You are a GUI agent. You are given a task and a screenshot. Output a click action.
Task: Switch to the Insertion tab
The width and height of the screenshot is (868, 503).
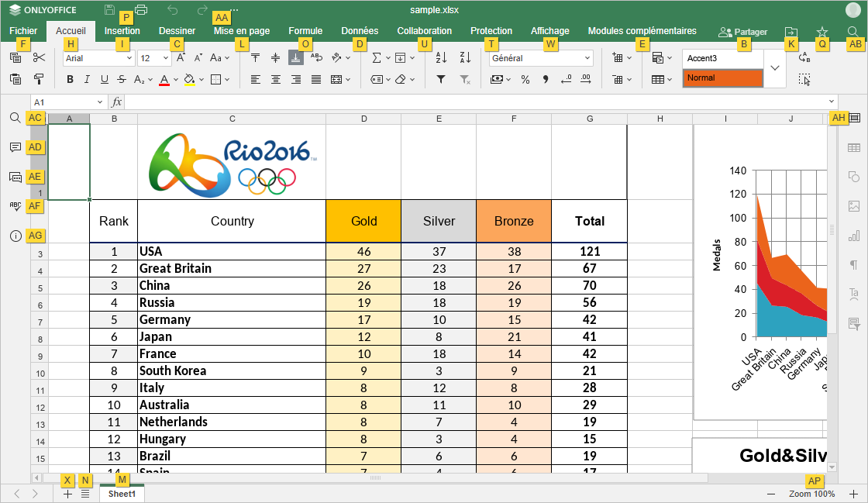(x=122, y=31)
